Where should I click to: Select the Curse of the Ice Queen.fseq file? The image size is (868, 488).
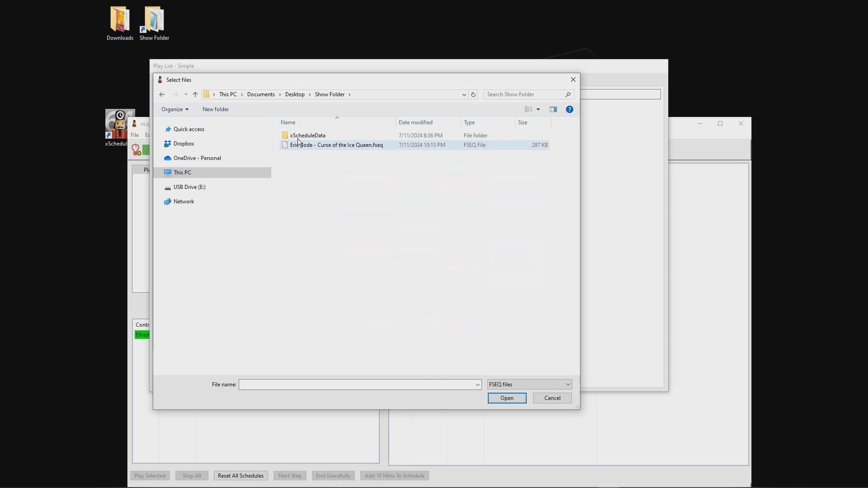coord(414,145)
